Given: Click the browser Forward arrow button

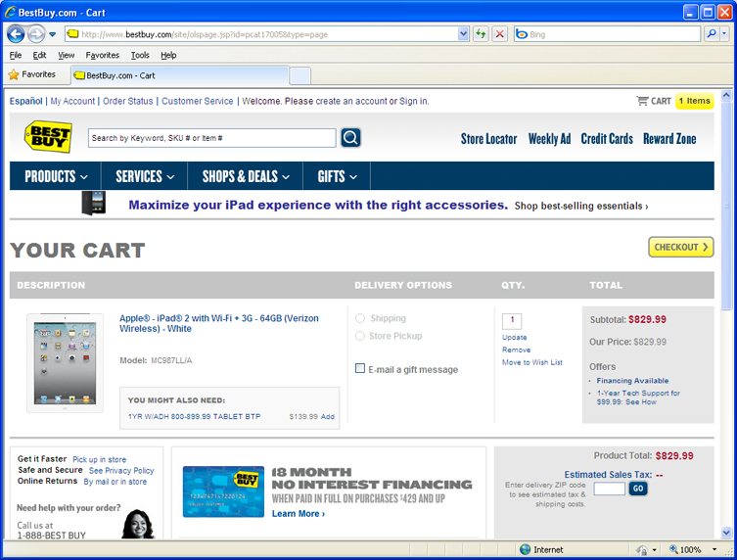Looking at the screenshot, I should (35, 34).
